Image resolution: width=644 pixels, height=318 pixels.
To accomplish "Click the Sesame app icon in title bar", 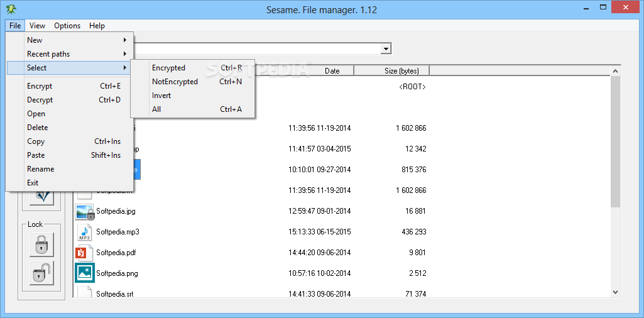I will click(11, 9).
